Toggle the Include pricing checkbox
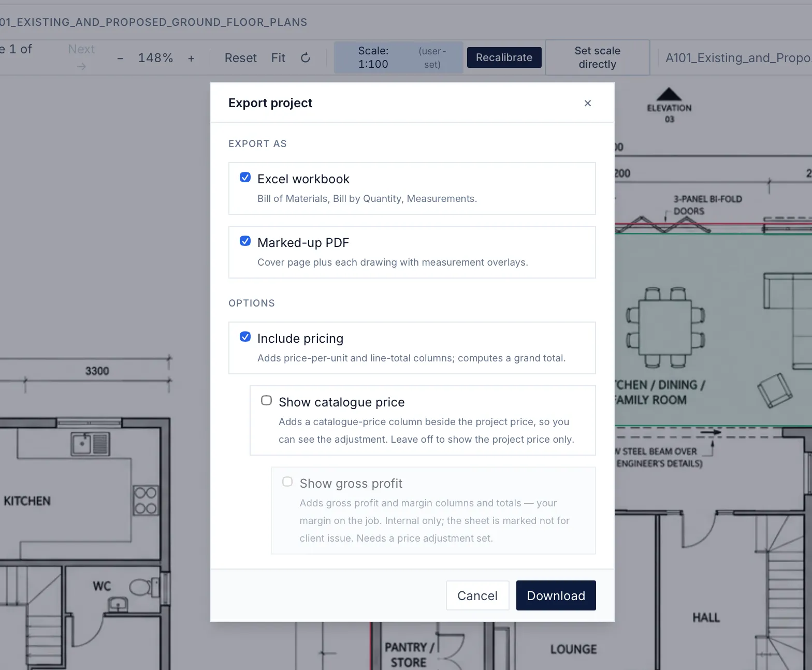Screen dimensions: 812x670 click(245, 337)
